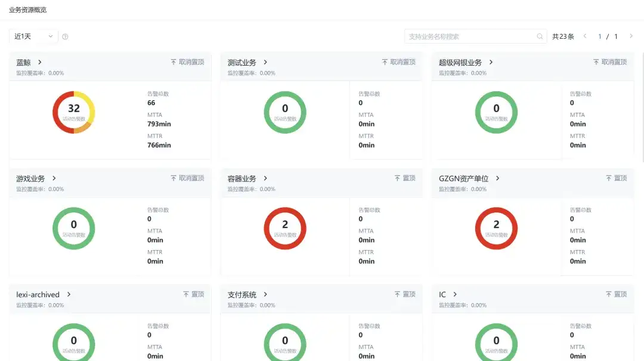This screenshot has height=361, width=644.
Task: Click the 游戏业务 green alert ring
Action: (73, 228)
